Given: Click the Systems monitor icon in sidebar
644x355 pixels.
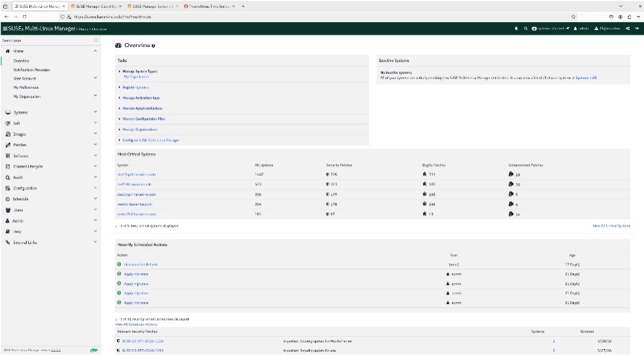Looking at the screenshot, I should tap(8, 112).
